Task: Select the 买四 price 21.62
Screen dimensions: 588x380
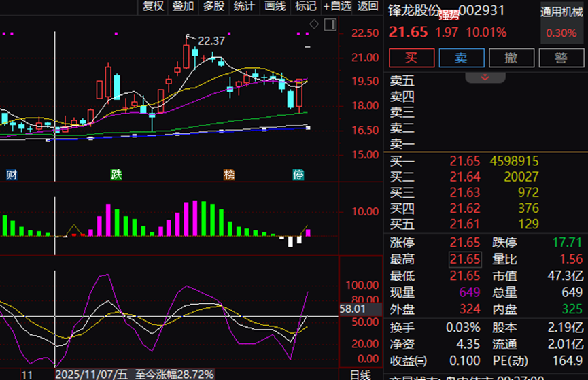Action: (x=465, y=208)
